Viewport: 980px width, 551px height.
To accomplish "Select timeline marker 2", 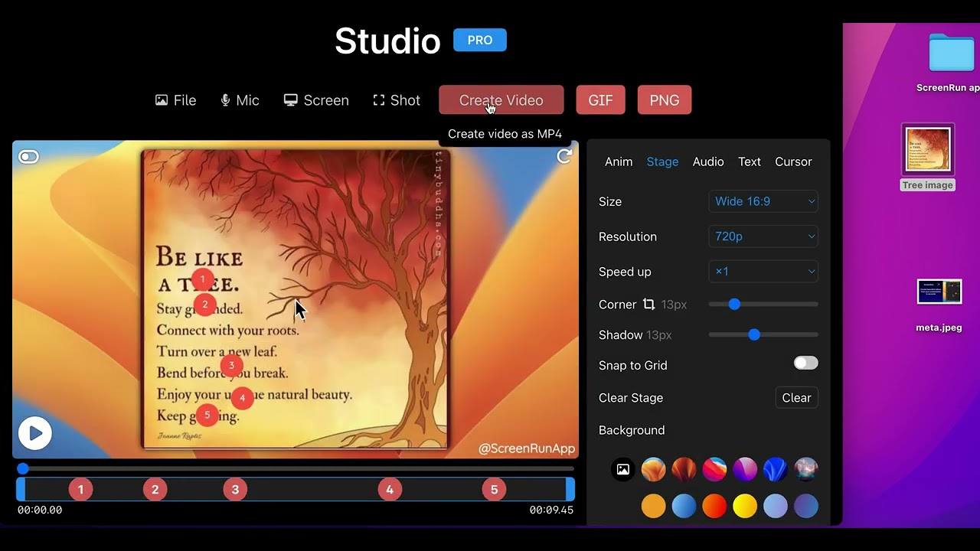I will point(155,490).
